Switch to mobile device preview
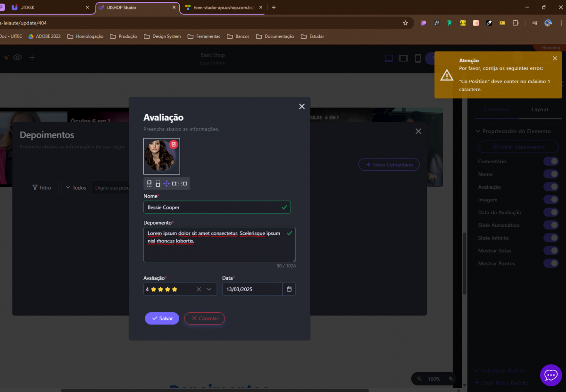The image size is (566, 392). tap(417, 58)
